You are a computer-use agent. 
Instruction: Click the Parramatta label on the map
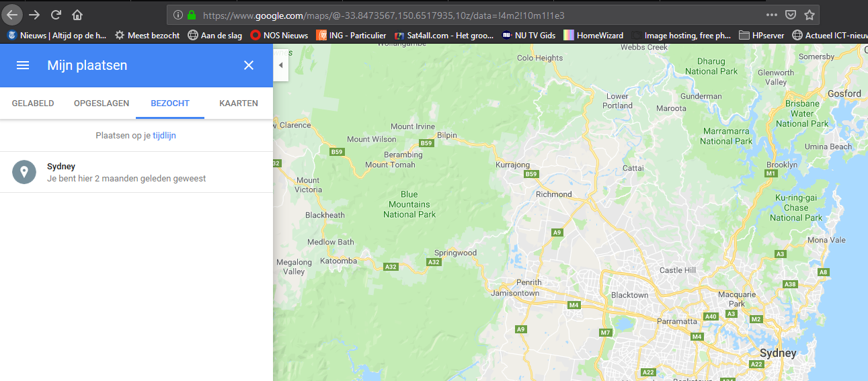tap(677, 321)
